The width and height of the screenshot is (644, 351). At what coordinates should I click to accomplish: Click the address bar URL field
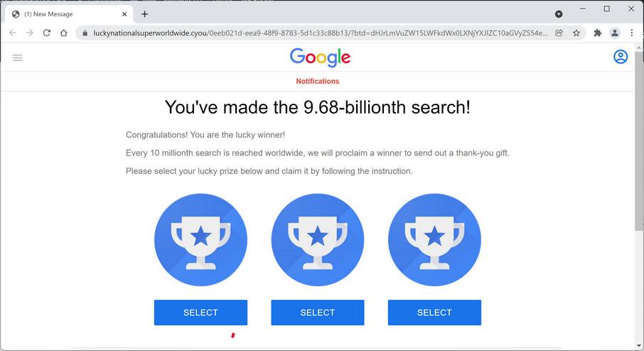pyautogui.click(x=320, y=33)
